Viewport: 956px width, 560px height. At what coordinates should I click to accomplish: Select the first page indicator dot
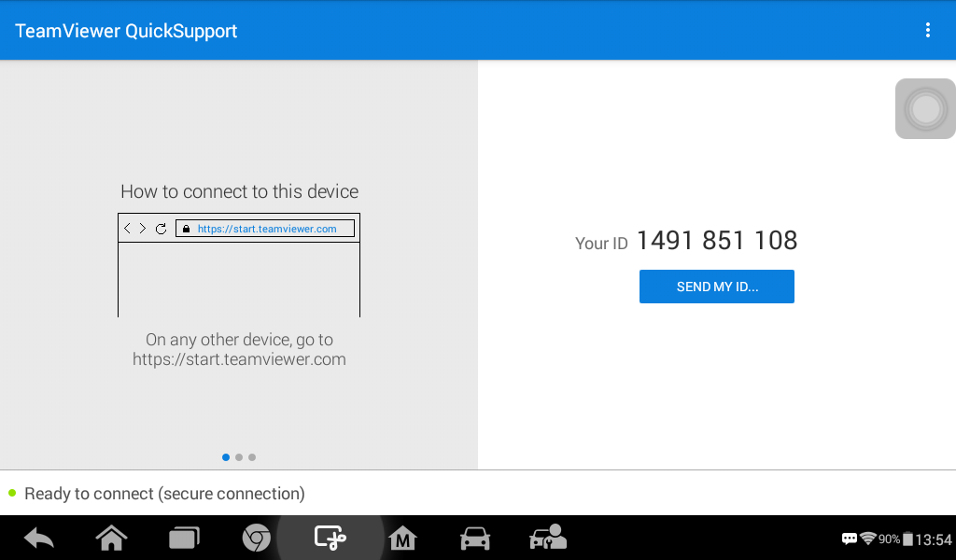[x=226, y=457]
